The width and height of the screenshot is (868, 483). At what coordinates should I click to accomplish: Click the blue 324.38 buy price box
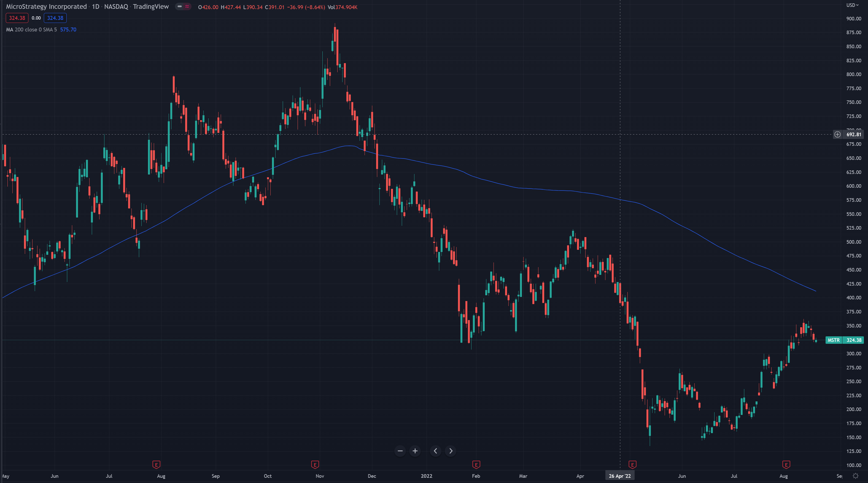[55, 18]
